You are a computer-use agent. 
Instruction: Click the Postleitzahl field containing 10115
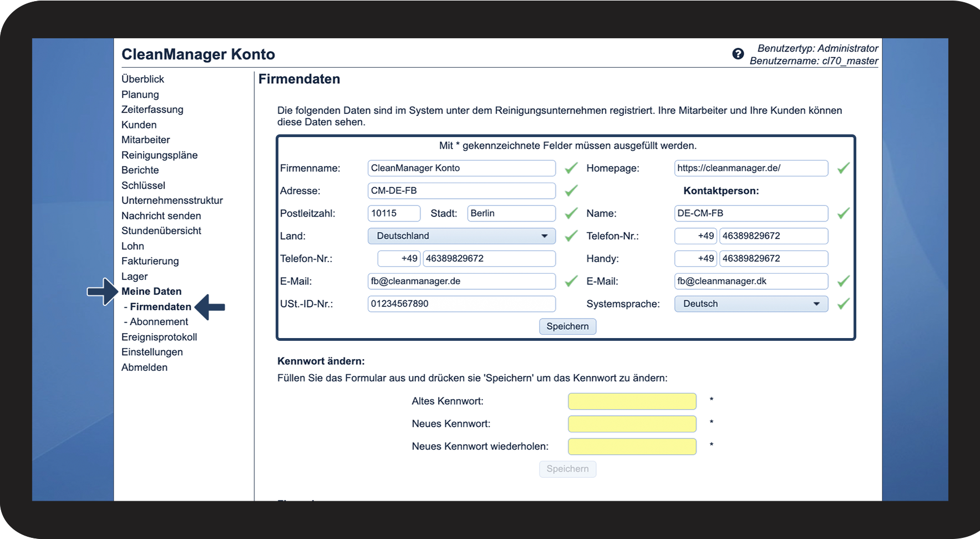(394, 213)
